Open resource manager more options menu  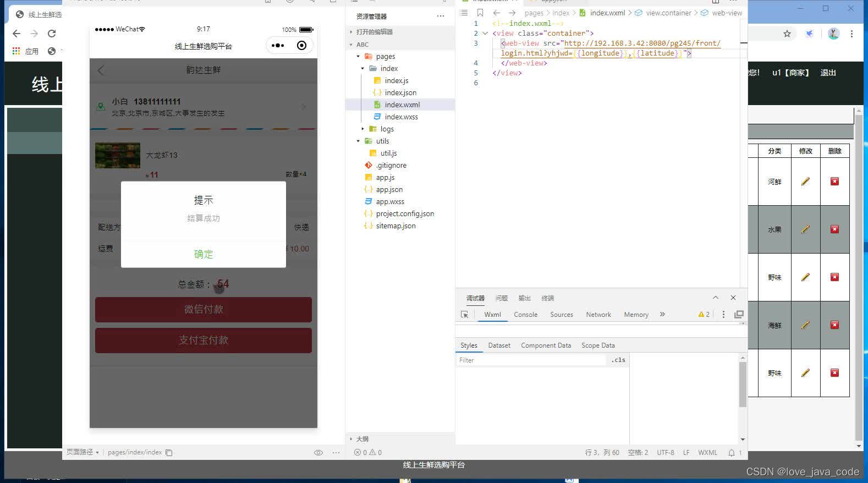point(441,16)
